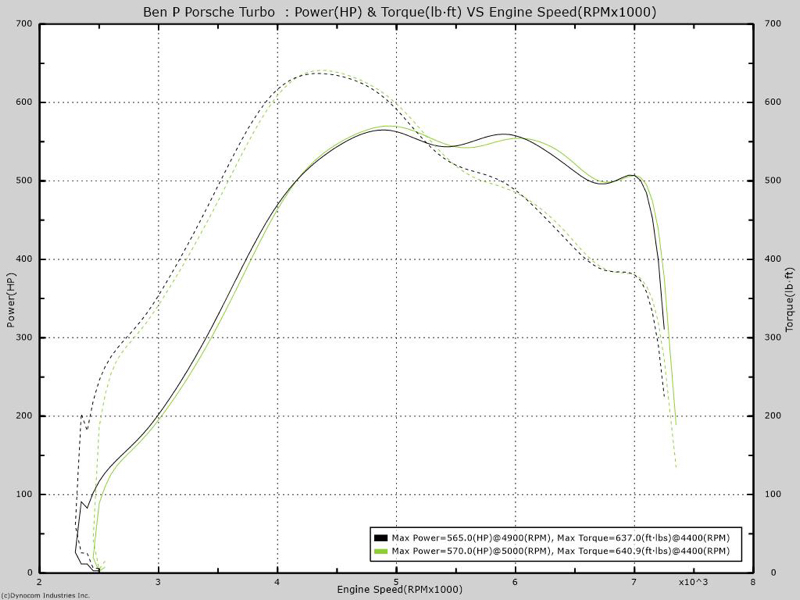Click the left axis tick value 600
The width and height of the screenshot is (800, 600).
point(24,102)
